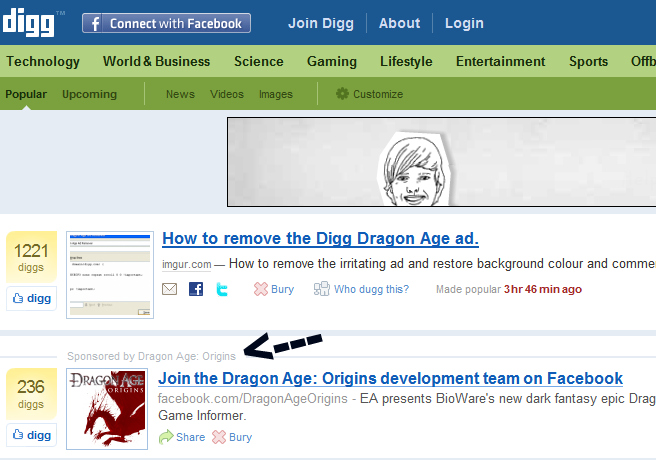Click the Facebook 'f' icon in Connect button

click(x=95, y=23)
